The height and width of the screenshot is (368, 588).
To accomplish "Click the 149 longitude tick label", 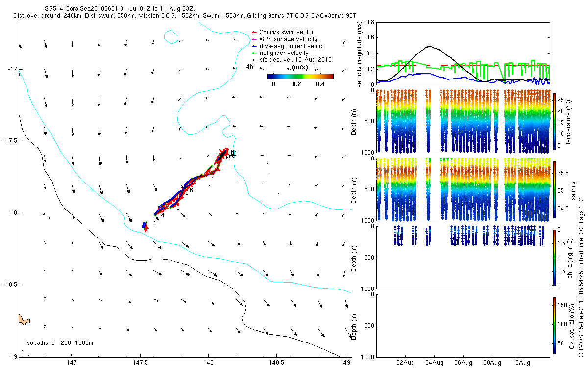I will click(x=345, y=363).
